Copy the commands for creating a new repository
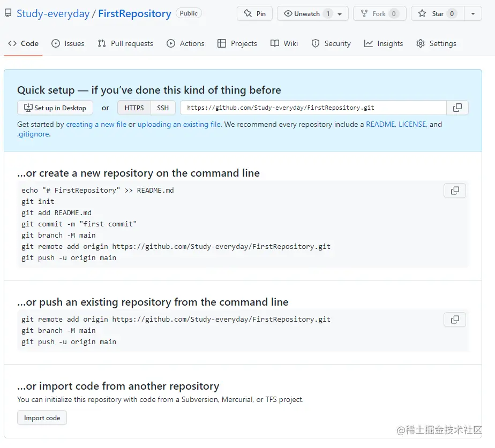The width and height of the screenshot is (495, 448). pos(454,191)
